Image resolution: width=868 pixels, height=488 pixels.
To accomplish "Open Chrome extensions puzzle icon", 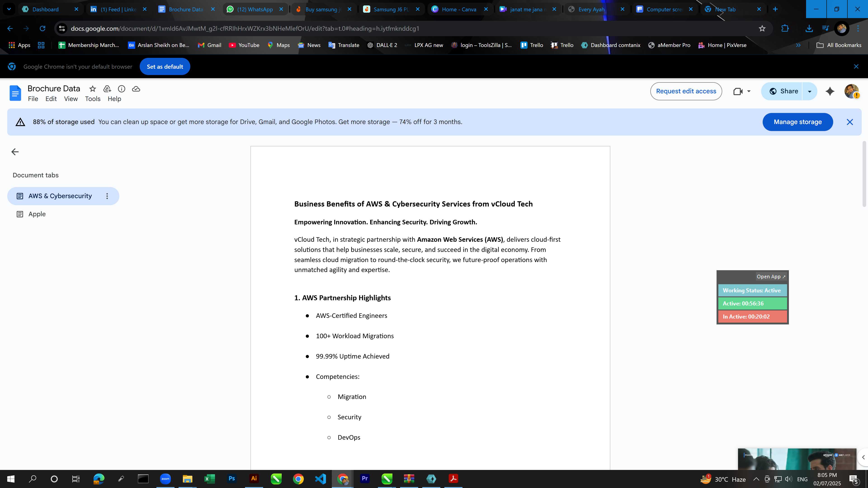I will (785, 29).
